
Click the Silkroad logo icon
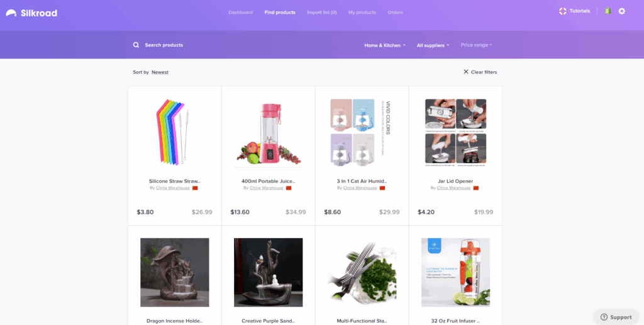(x=11, y=13)
